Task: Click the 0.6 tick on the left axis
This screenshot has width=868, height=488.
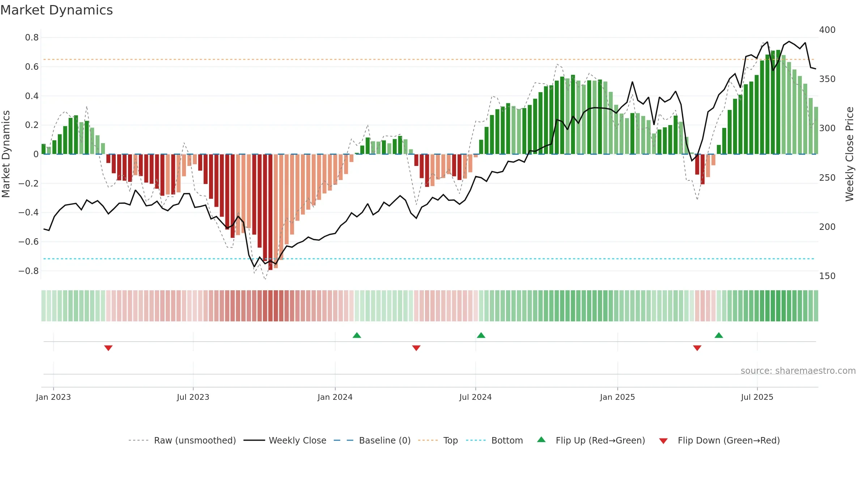Action: point(32,67)
